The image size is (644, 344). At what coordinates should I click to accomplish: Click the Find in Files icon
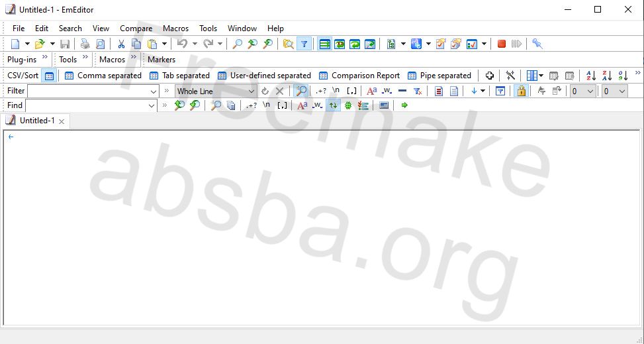coord(289,44)
